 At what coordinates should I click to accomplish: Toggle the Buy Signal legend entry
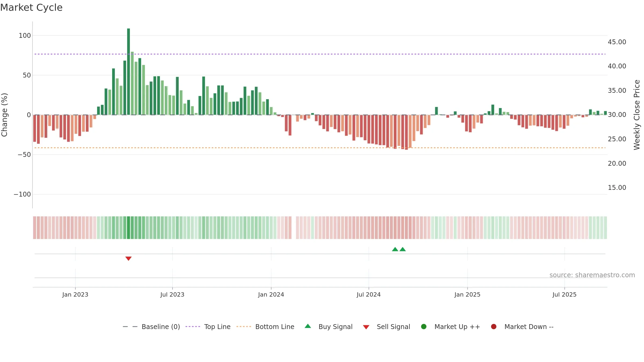(329, 327)
